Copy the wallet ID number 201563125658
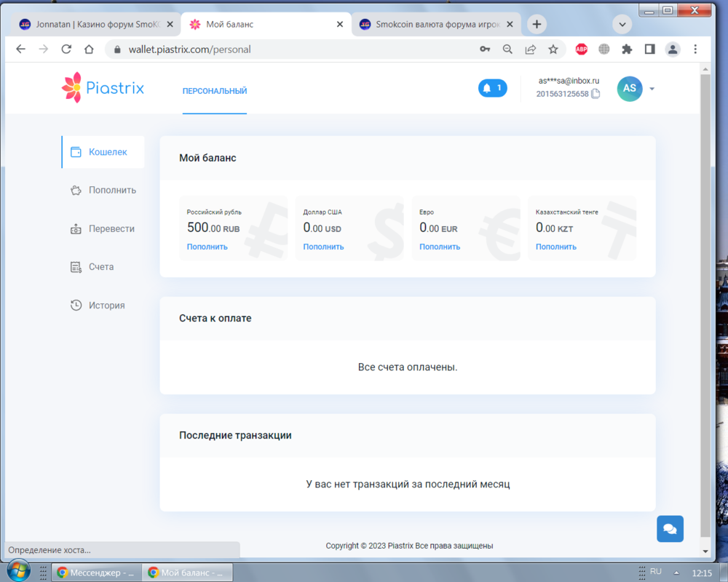 click(x=596, y=94)
